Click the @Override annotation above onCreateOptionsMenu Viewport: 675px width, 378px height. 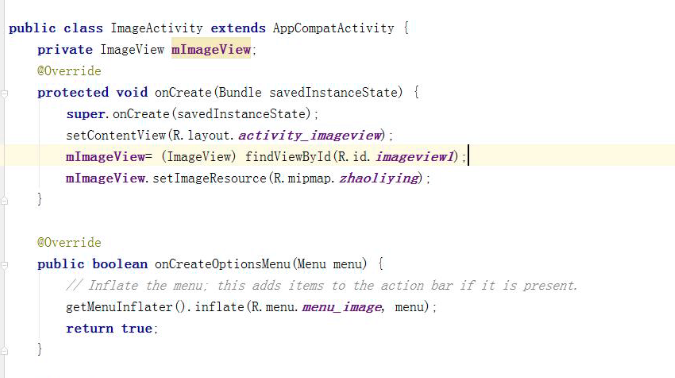(69, 243)
